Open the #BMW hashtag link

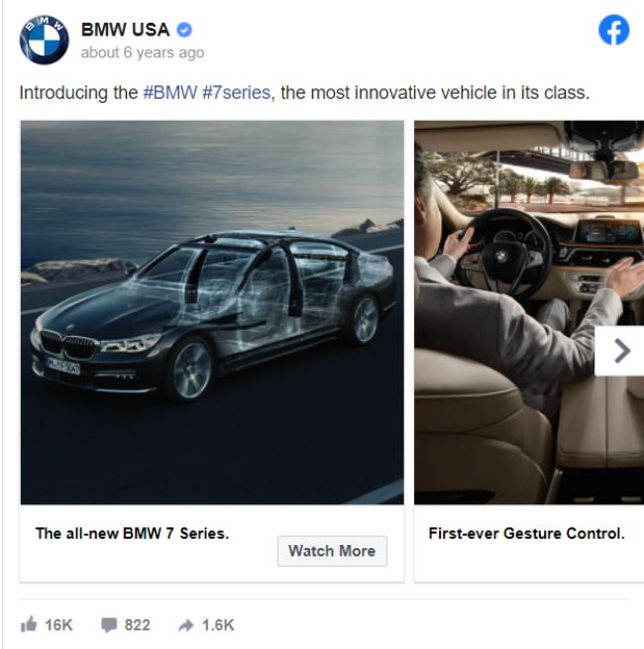169,93
